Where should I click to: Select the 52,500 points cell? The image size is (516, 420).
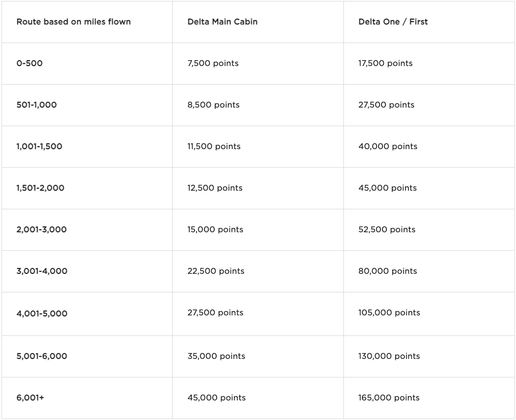(x=386, y=229)
